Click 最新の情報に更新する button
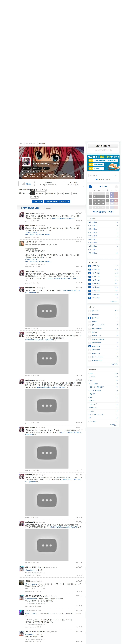Image resolution: width=138 pixels, height=644 pixels. pyautogui.click(x=103, y=146)
